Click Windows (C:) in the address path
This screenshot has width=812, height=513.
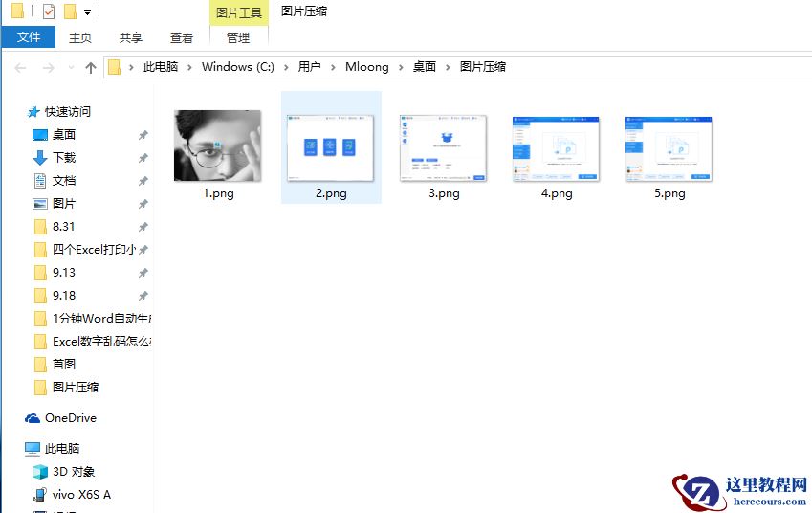click(238, 67)
